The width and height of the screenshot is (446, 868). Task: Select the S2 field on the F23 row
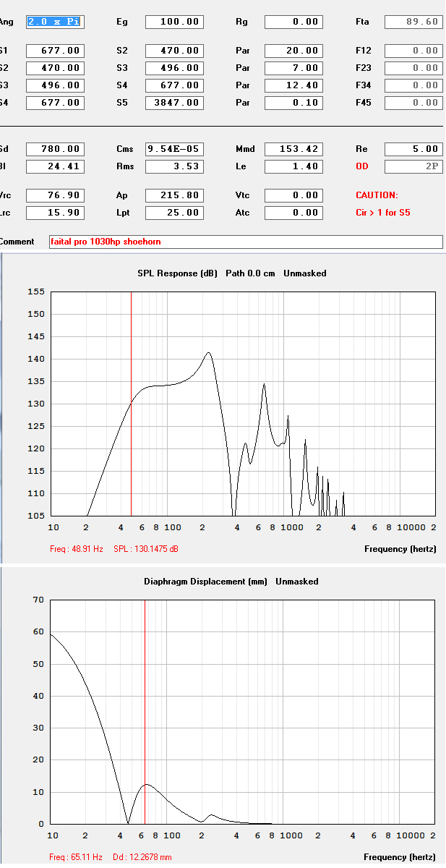55,68
